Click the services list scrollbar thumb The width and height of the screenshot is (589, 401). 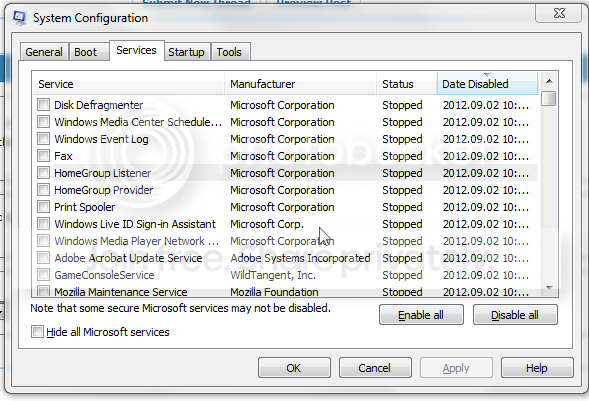tap(549, 99)
